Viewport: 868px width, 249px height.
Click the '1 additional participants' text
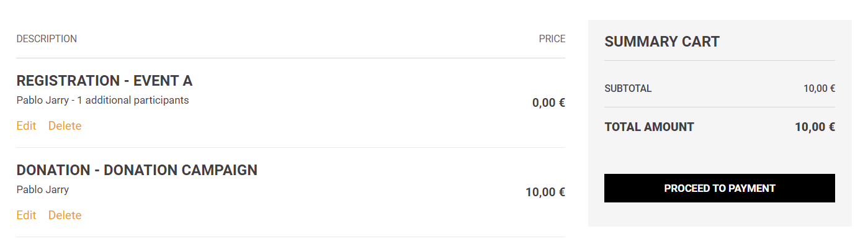pos(133,100)
